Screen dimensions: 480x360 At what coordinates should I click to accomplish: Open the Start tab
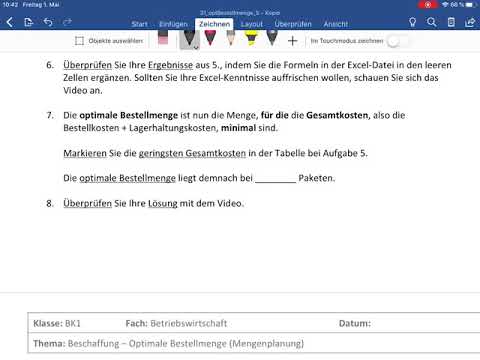click(139, 24)
